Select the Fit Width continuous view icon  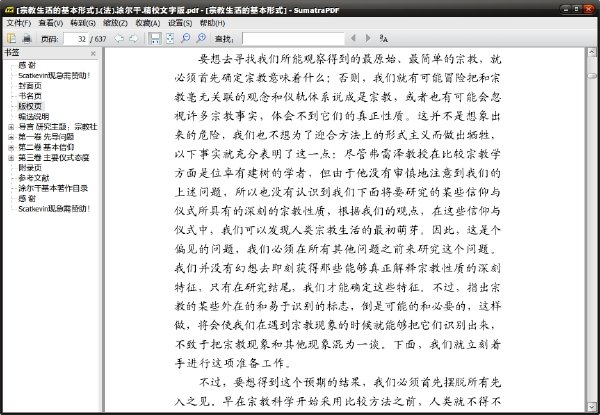click(x=155, y=38)
